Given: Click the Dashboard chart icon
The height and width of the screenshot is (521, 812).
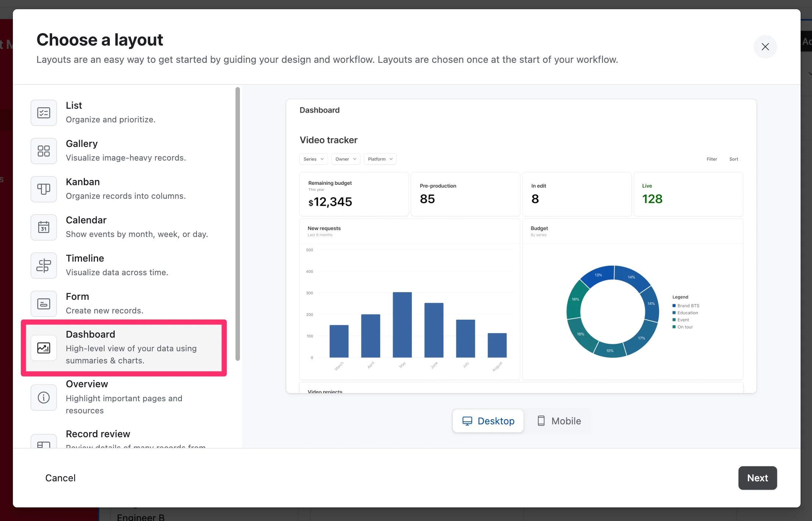Looking at the screenshot, I should (x=44, y=348).
